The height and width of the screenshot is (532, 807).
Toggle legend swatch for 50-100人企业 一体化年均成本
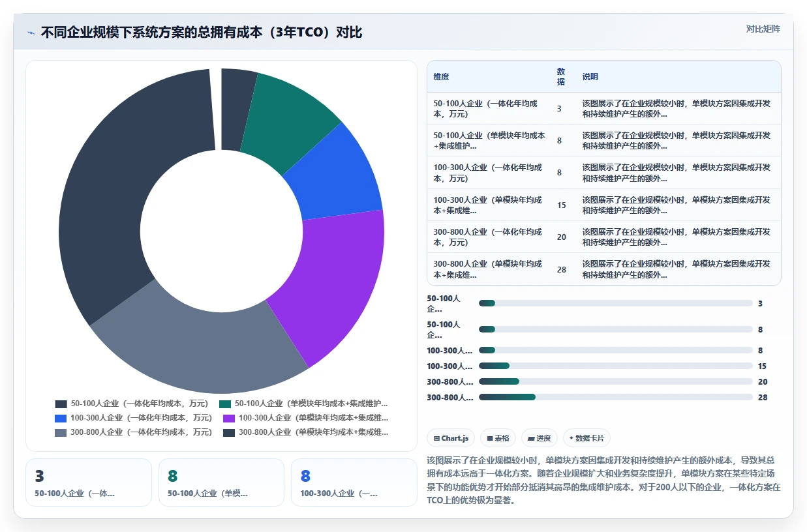(x=61, y=404)
